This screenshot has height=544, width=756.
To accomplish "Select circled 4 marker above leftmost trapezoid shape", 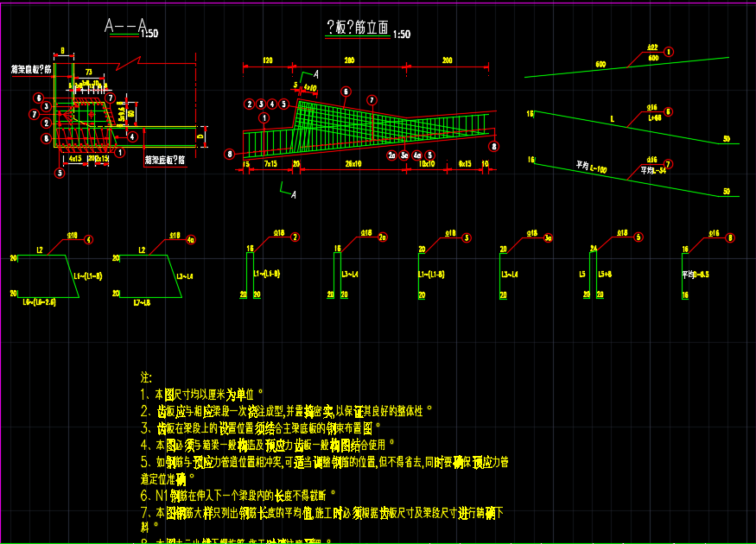I will [89, 239].
